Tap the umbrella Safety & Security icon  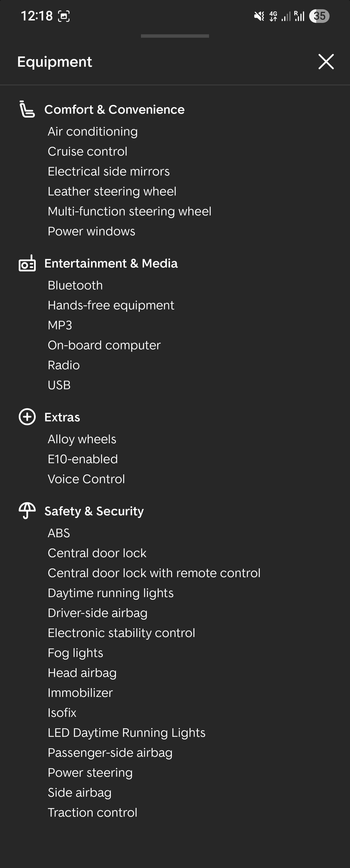coord(27,510)
